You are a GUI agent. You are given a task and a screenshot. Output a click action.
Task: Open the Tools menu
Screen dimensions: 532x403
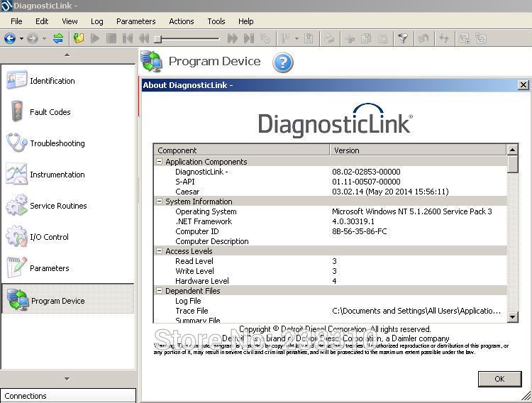click(216, 21)
